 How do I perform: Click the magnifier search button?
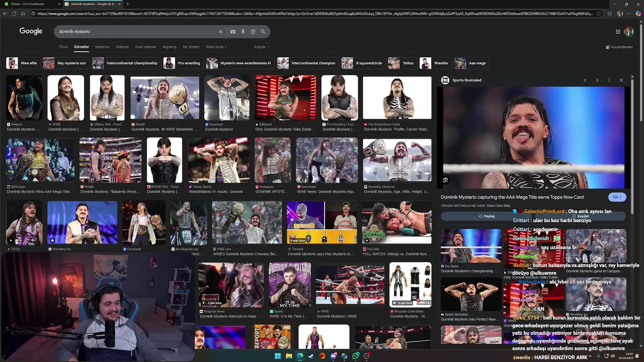(263, 32)
